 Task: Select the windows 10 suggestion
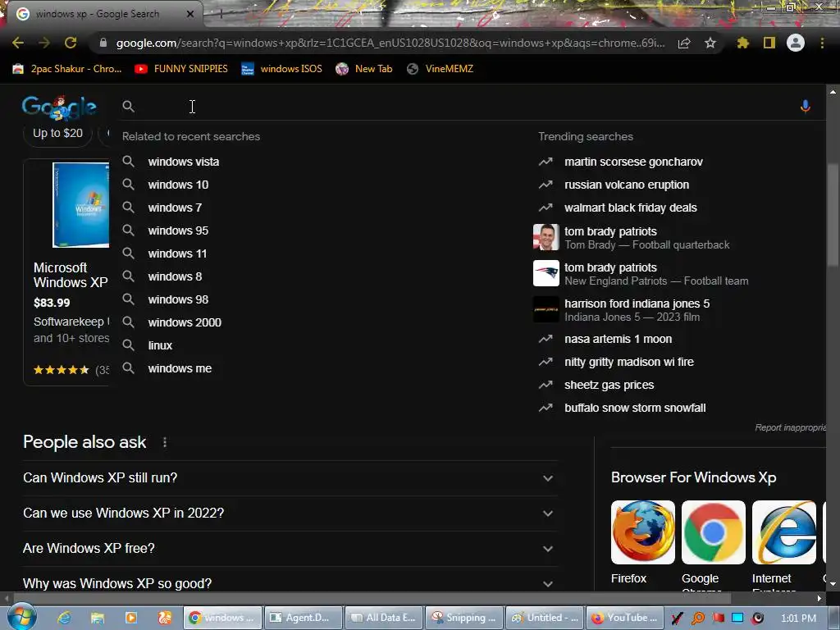178,185
